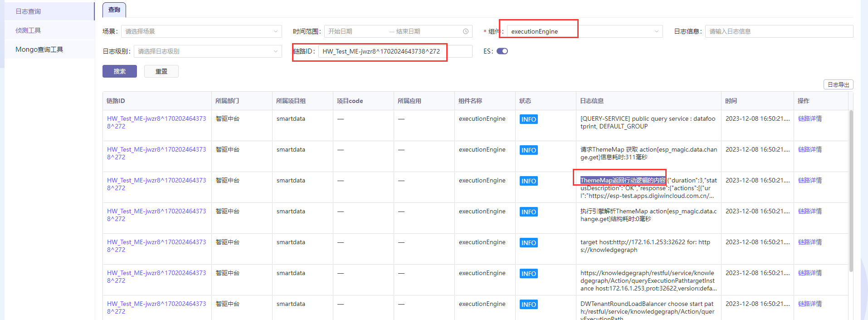Open the 场景 scene dropdown
Image resolution: width=868 pixels, height=320 pixels.
[201, 31]
